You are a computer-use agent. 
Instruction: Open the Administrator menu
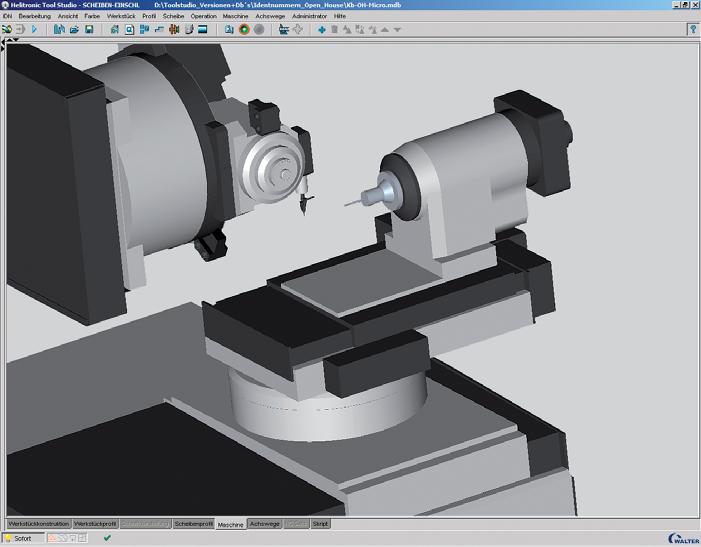click(309, 16)
